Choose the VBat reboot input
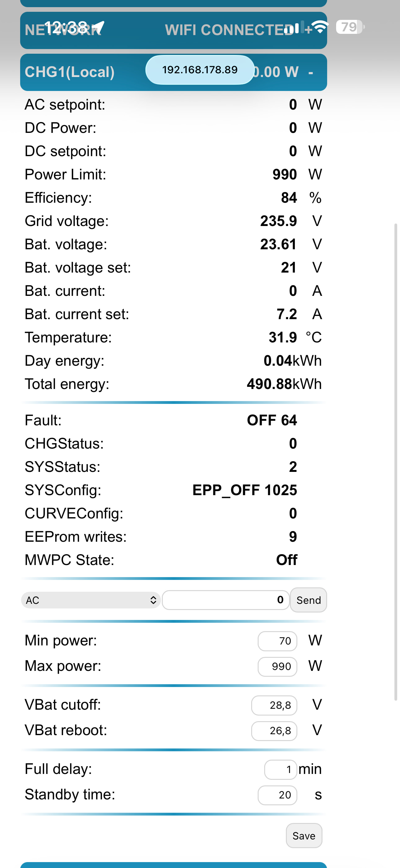The height and width of the screenshot is (868, 400). pyautogui.click(x=274, y=731)
